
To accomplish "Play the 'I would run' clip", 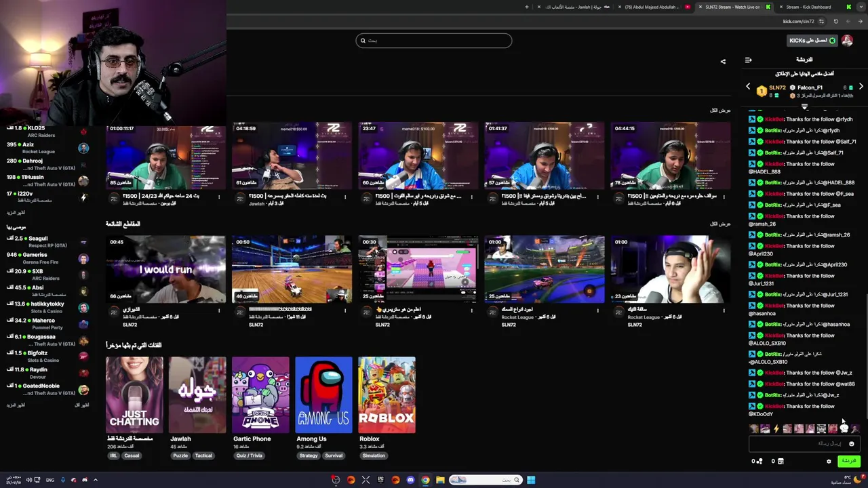I will [x=165, y=269].
